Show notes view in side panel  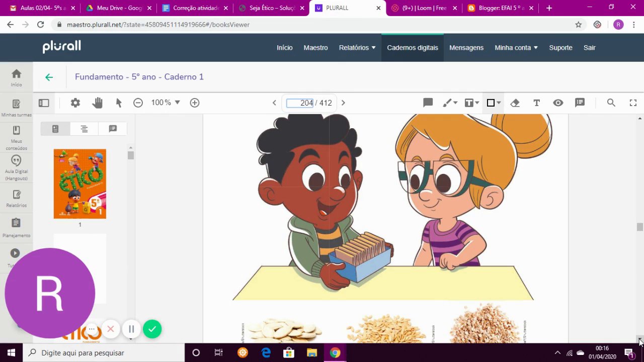[113, 129]
